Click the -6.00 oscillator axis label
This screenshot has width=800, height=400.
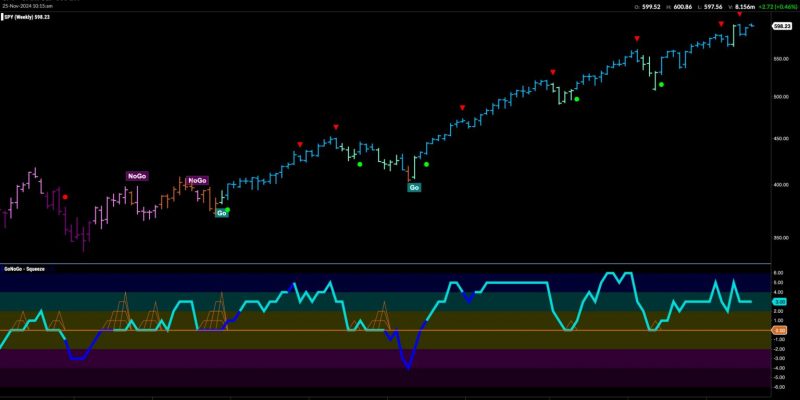[x=780, y=387]
